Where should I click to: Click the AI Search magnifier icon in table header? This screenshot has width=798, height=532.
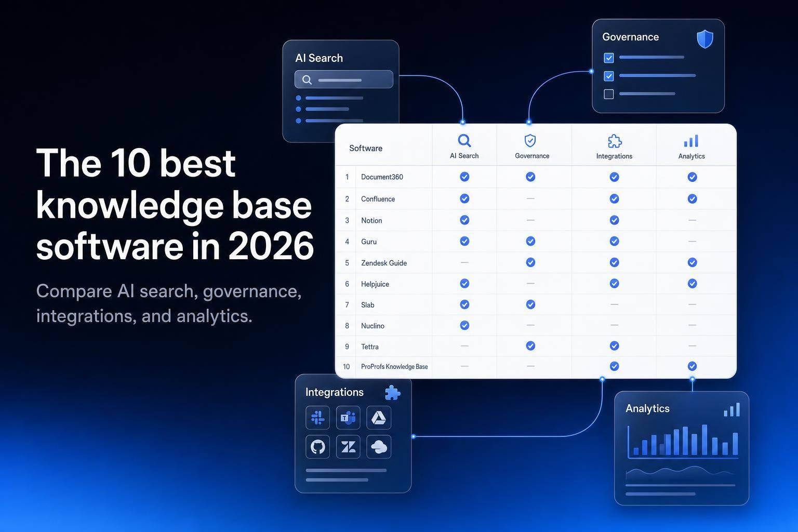pos(464,141)
